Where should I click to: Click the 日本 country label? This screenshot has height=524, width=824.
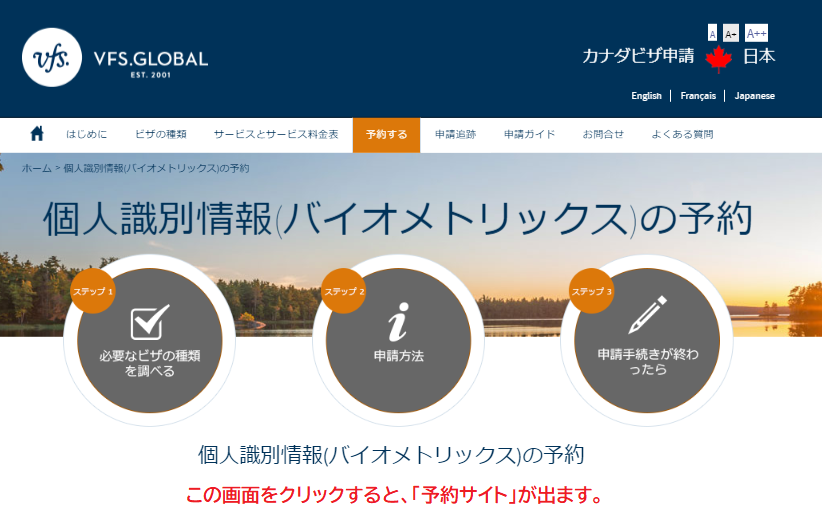pyautogui.click(x=759, y=56)
